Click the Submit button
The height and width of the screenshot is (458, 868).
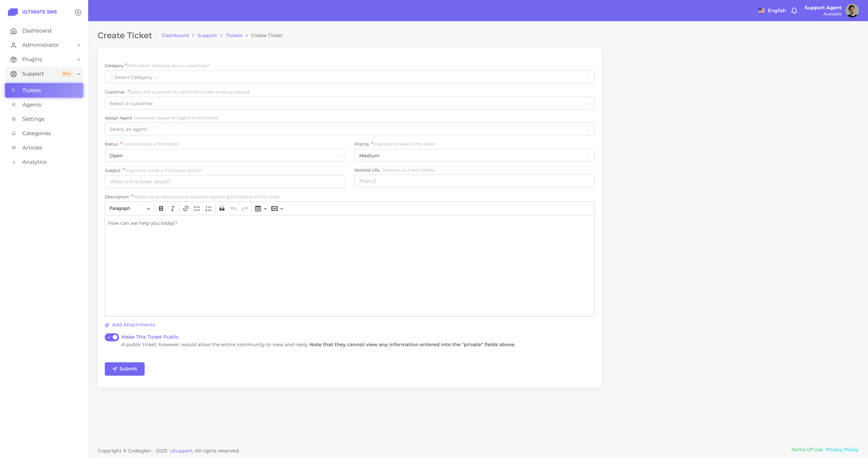click(124, 369)
